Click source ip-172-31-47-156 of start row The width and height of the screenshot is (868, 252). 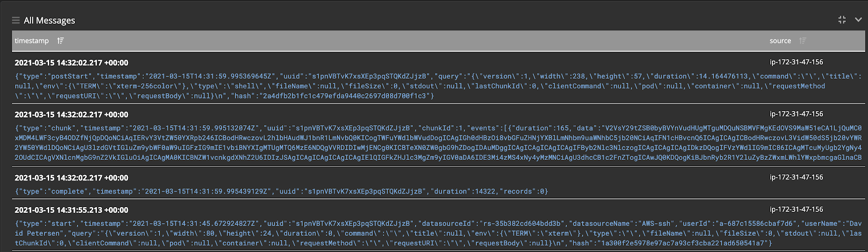coord(796,209)
